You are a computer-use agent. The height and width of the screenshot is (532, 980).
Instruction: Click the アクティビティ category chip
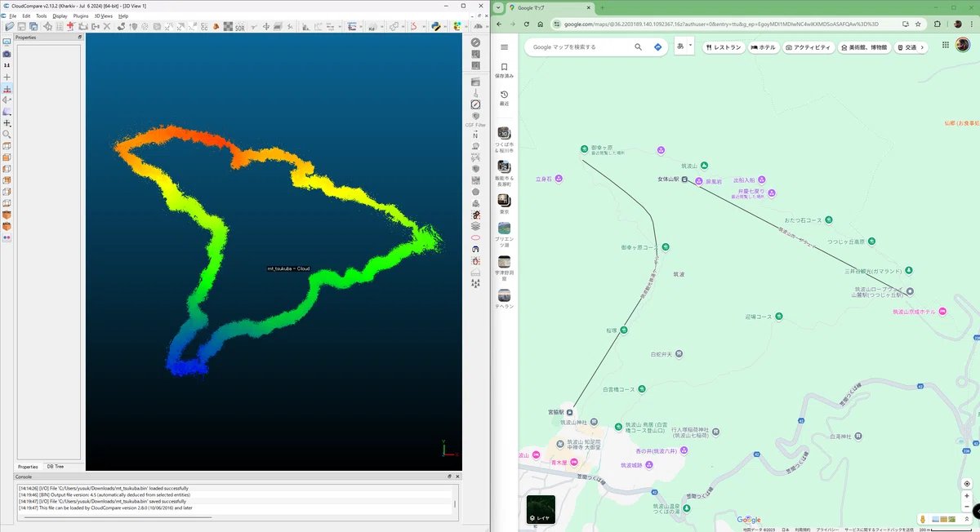808,47
